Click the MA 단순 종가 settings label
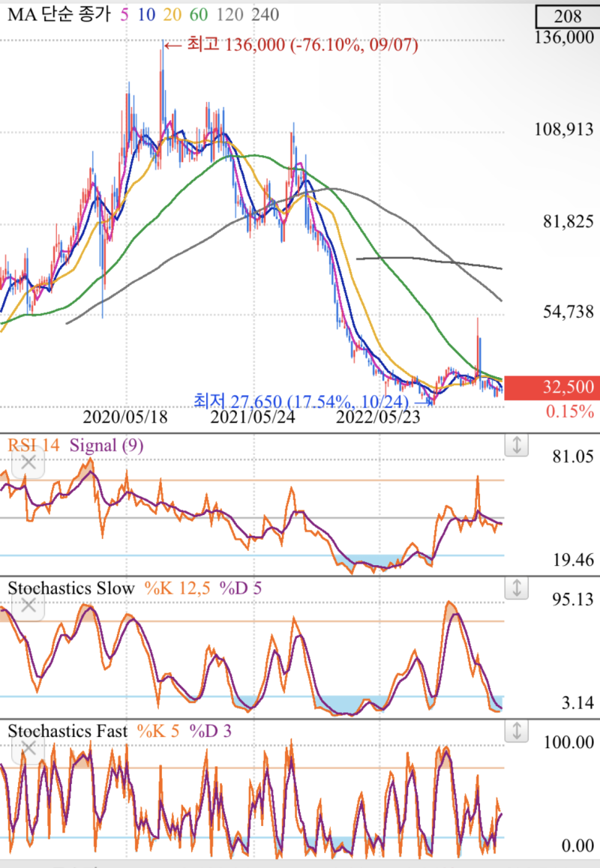The height and width of the screenshot is (868, 600). coord(59,14)
